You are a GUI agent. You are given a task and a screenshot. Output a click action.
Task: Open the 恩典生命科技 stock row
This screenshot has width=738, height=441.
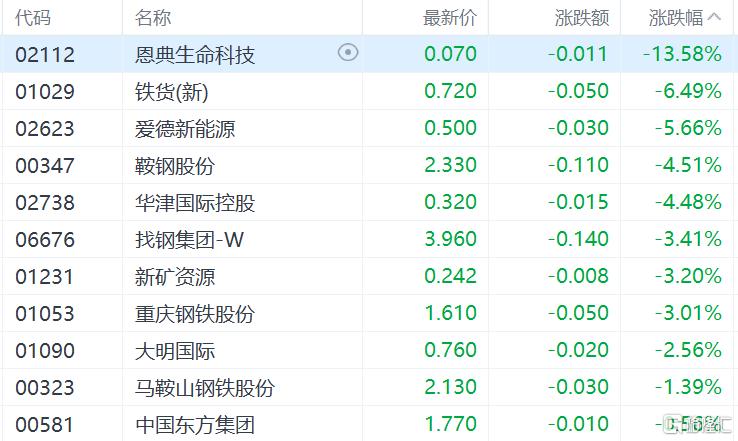coord(369,54)
